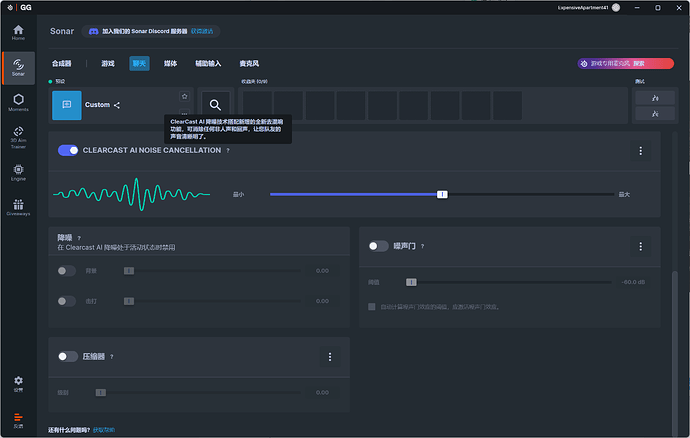Open the 压缩器 panel three-dot menu
The width and height of the screenshot is (690, 438).
(329, 356)
